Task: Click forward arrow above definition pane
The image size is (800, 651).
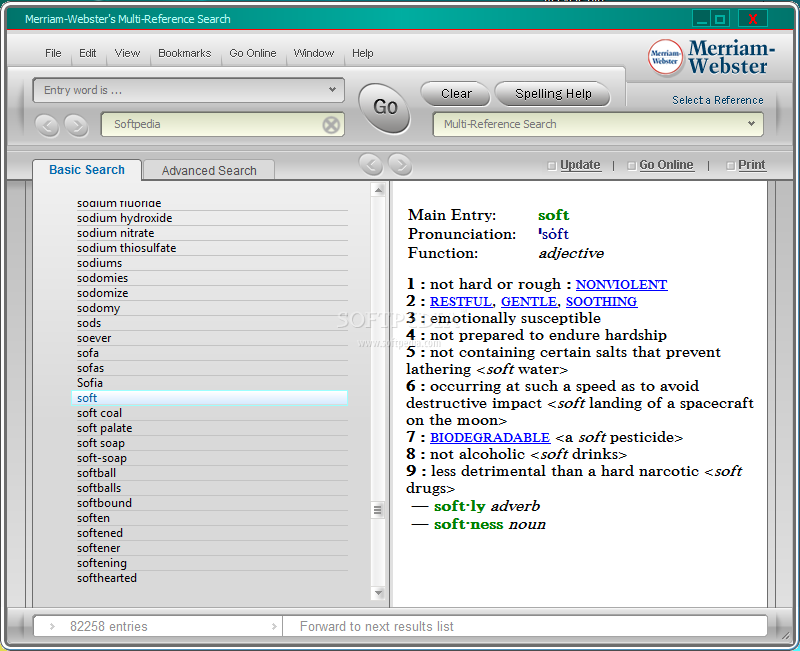Action: pyautogui.click(x=400, y=164)
